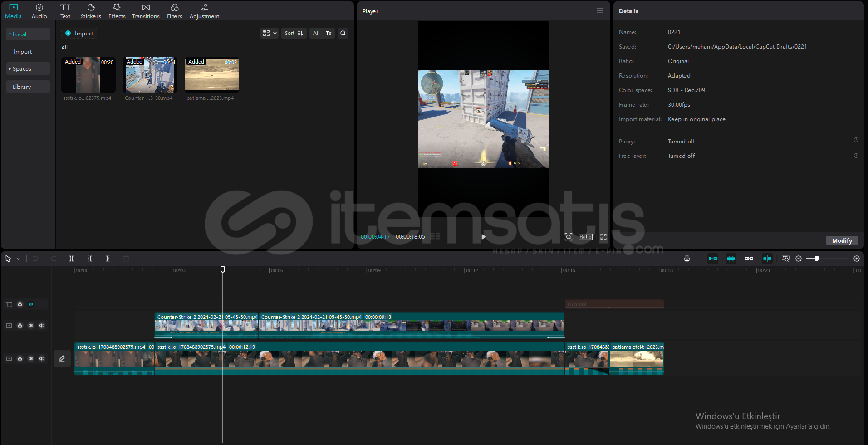Open the Adjustment tab
Screen dimensions: 868x445
[x=204, y=11]
